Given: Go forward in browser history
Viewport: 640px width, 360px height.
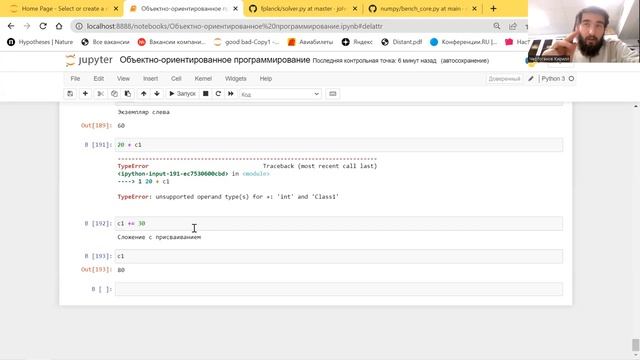Looking at the screenshot, I should pos(27,26).
